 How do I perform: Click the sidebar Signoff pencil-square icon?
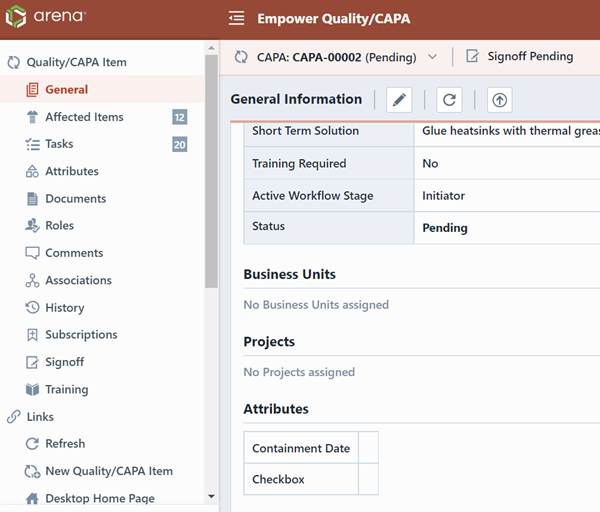(x=33, y=362)
